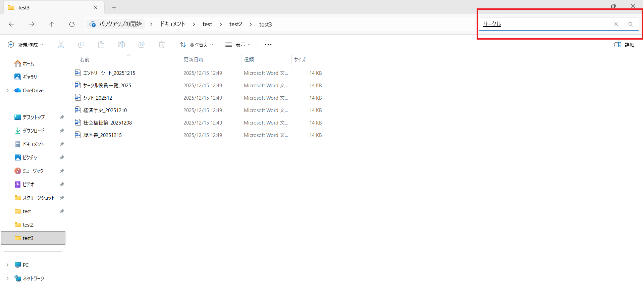Image resolution: width=644 pixels, height=290 pixels.
Task: Select the test3 tab
Action: click(x=54, y=7)
